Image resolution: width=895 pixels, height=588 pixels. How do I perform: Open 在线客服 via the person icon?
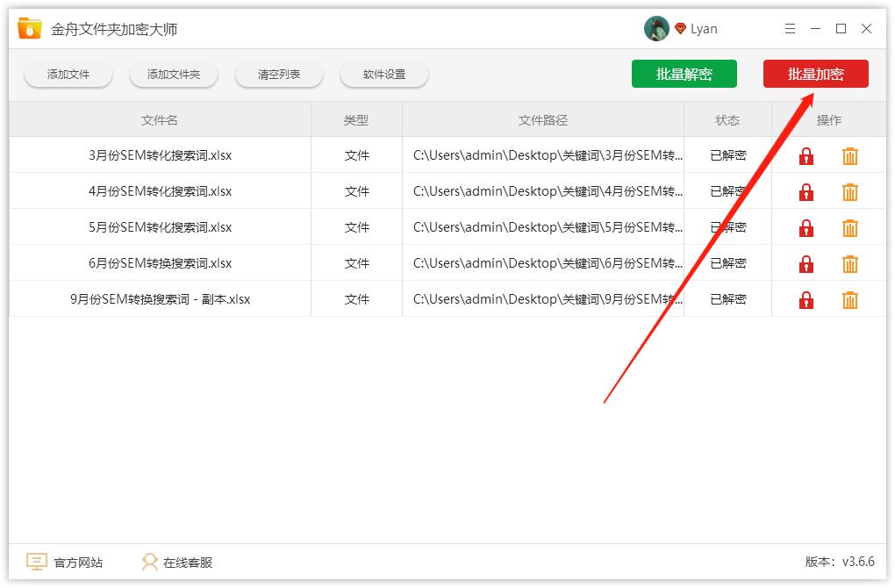click(x=149, y=562)
